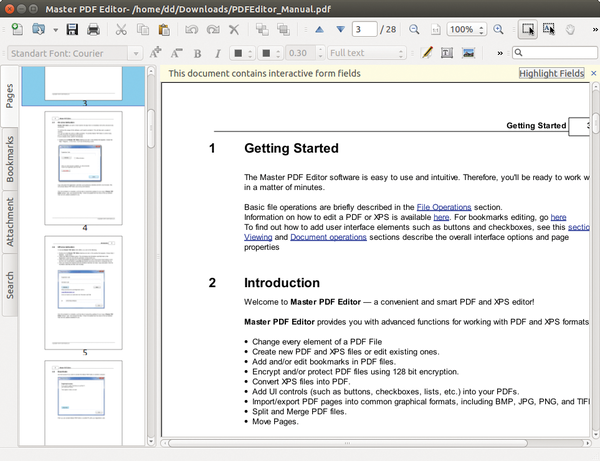
Task: Open the File Operations link
Action: (443, 207)
